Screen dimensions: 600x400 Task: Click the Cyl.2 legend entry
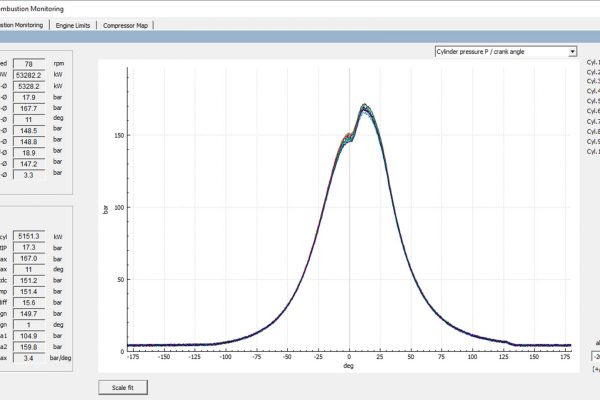click(592, 75)
